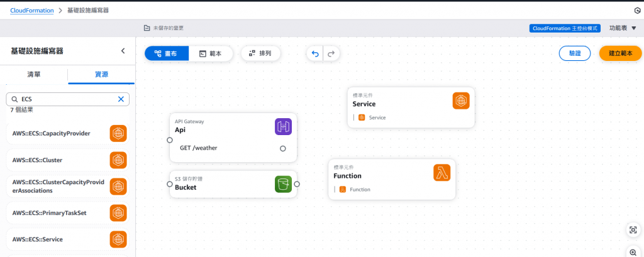Switch to the 畫布 canvas view
644x257 pixels.
click(166, 53)
